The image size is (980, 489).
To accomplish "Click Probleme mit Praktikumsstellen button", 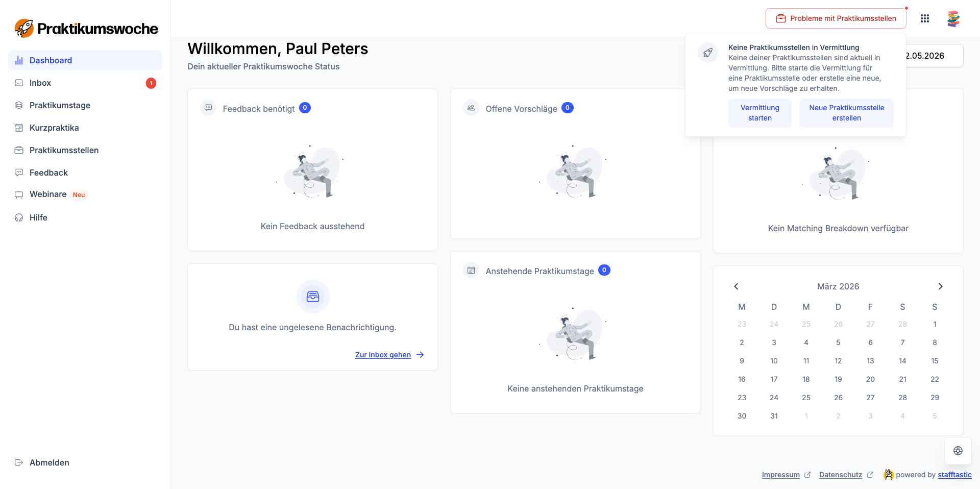I will (x=836, y=18).
